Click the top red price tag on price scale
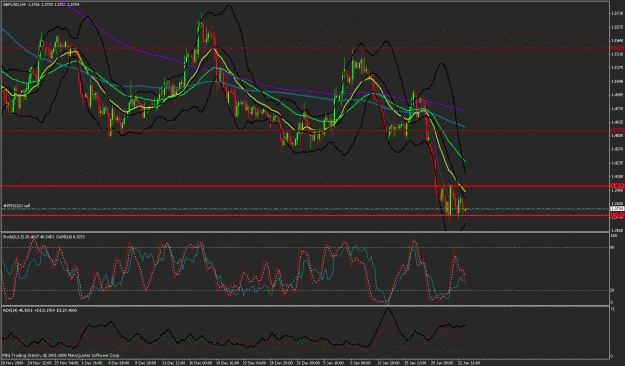Viewport: 625px width, 366px height. tap(617, 48)
